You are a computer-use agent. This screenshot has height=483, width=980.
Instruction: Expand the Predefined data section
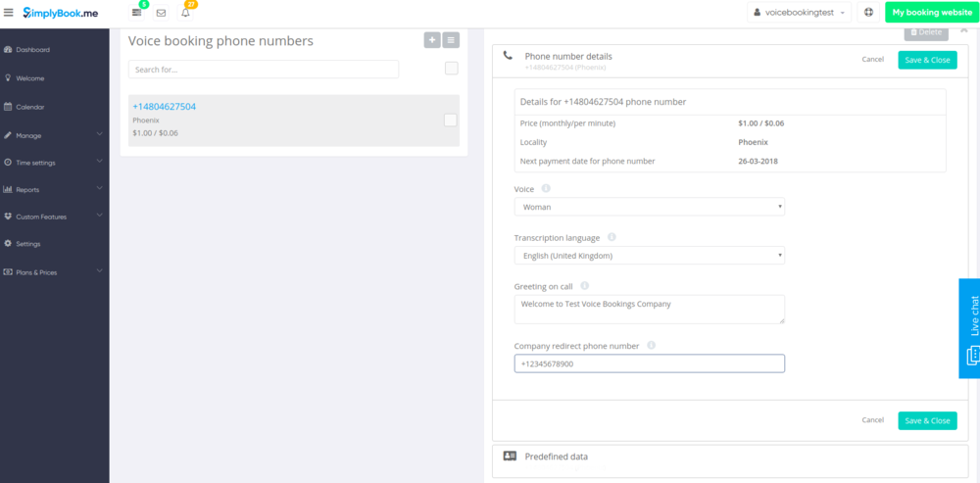pyautogui.click(x=556, y=457)
